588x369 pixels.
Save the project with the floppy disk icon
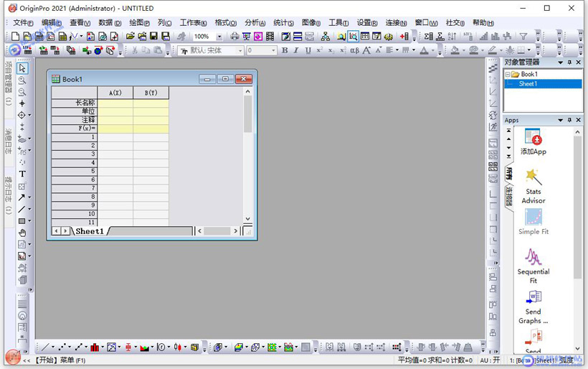pos(153,37)
